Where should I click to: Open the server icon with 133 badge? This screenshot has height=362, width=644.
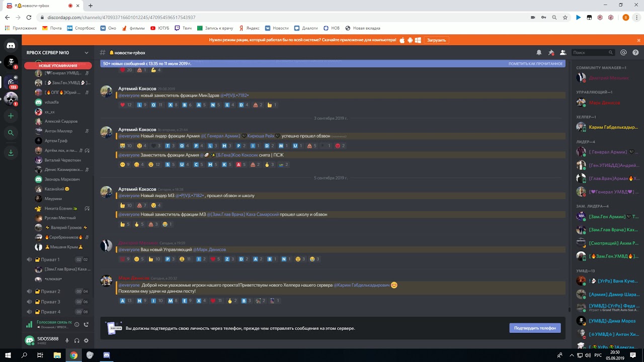tap(11, 81)
